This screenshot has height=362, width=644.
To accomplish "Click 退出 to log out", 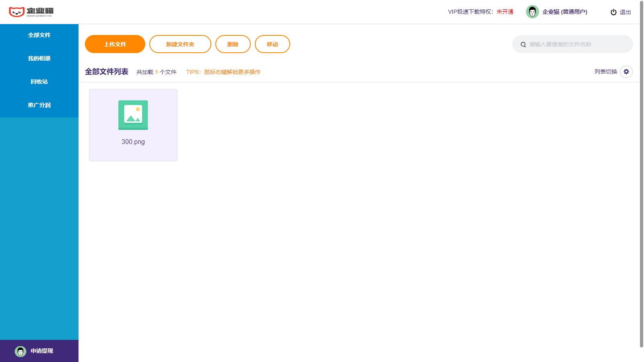I will [625, 12].
